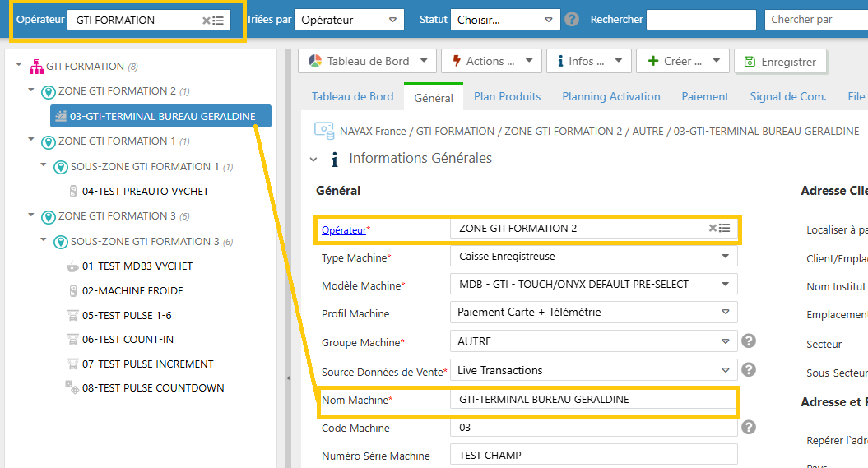The image size is (868, 468).
Task: Switch to the Plan Produits tab
Action: [507, 96]
